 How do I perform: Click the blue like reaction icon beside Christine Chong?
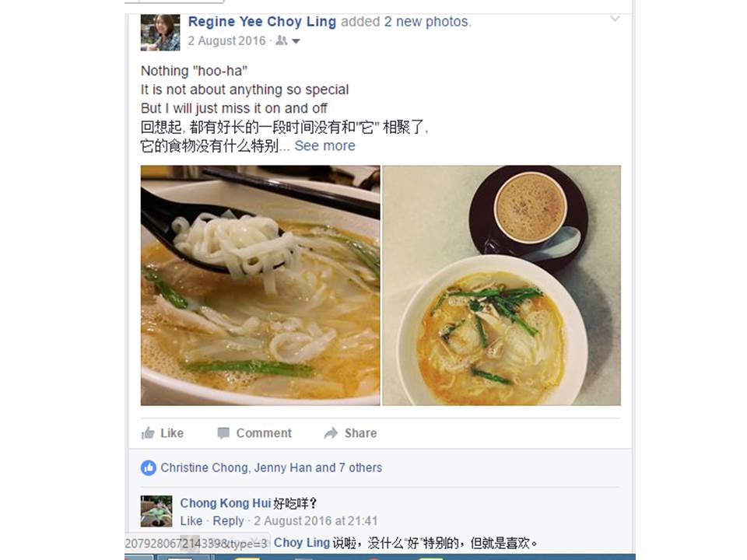point(148,467)
